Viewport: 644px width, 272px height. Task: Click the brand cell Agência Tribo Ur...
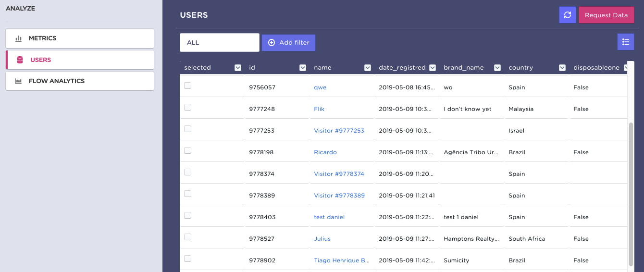pos(471,152)
